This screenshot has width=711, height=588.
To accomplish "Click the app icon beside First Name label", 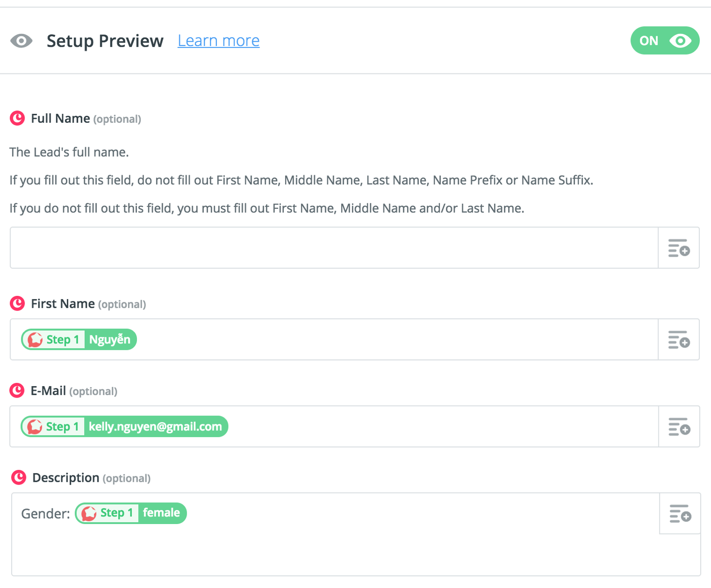I will 17,303.
